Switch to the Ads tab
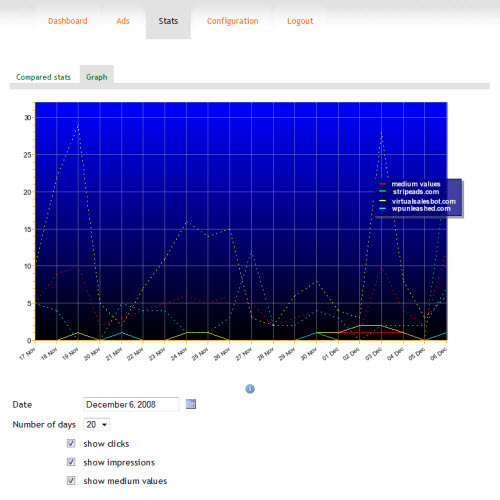Image resolution: width=500 pixels, height=500 pixels. [123, 21]
